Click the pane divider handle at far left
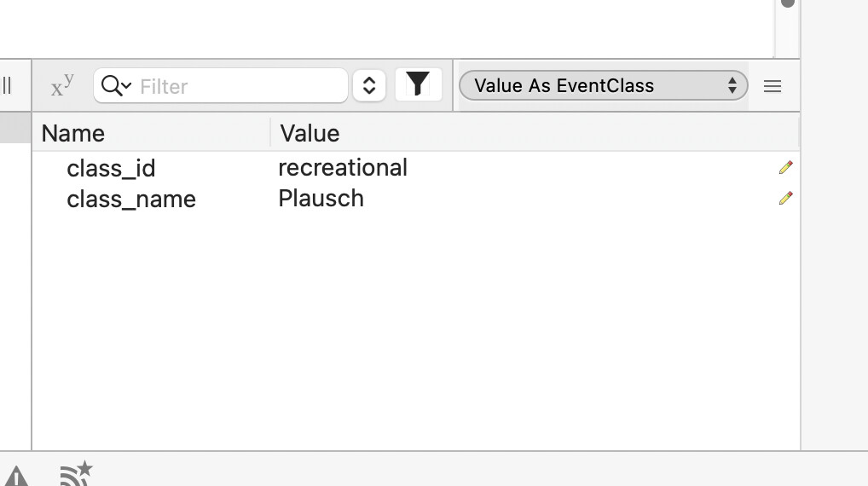 [x=7, y=85]
